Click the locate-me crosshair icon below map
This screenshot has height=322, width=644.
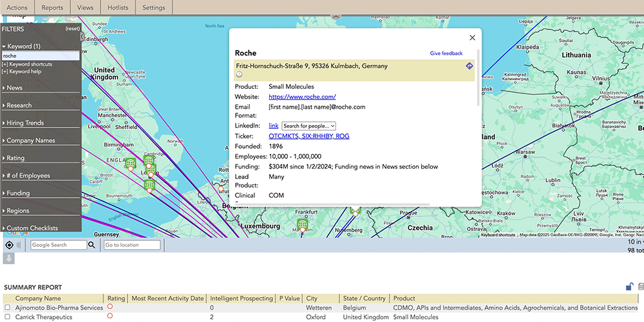pyautogui.click(x=10, y=245)
